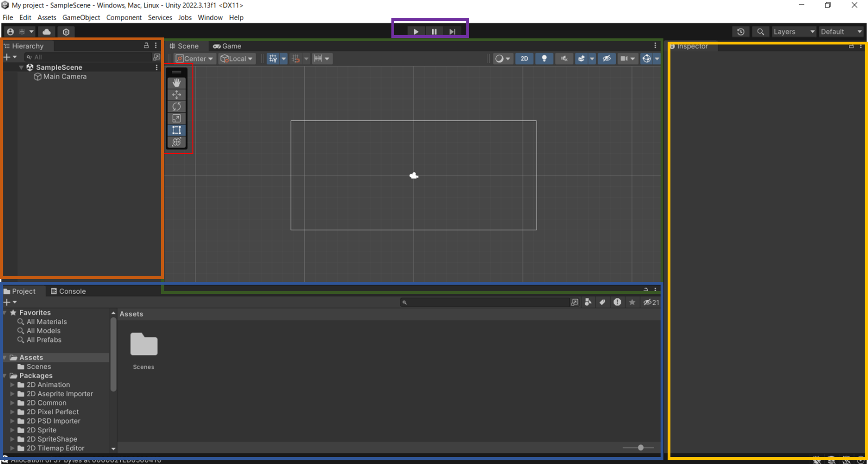Screen dimensions: 868x464
Task: Click the Project search field
Action: 485,302
